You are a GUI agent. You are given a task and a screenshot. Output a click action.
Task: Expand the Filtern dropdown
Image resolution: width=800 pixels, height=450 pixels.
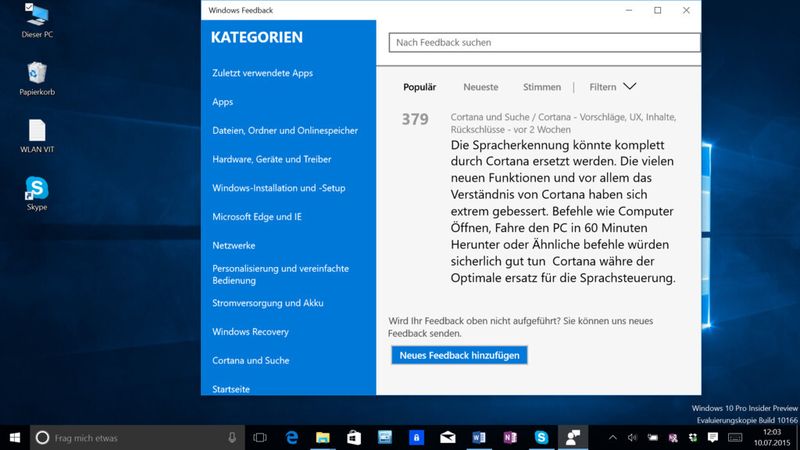pyautogui.click(x=613, y=87)
